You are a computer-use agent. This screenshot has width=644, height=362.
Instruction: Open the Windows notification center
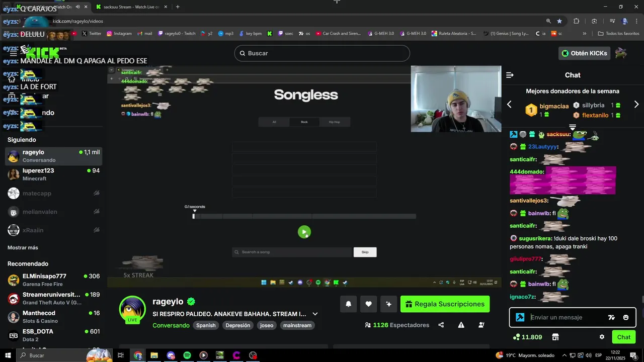(x=633, y=355)
